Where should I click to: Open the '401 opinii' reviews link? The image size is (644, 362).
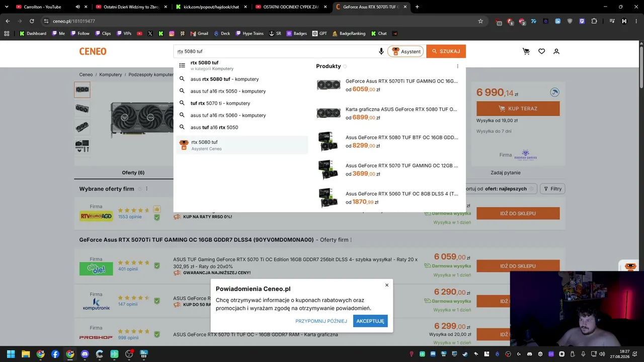(128, 269)
